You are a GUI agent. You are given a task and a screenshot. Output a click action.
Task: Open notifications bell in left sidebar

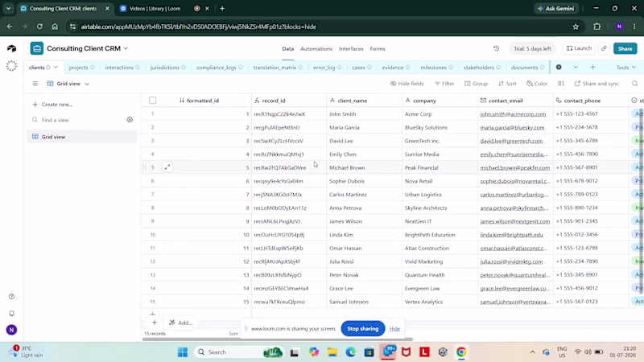tap(11, 313)
